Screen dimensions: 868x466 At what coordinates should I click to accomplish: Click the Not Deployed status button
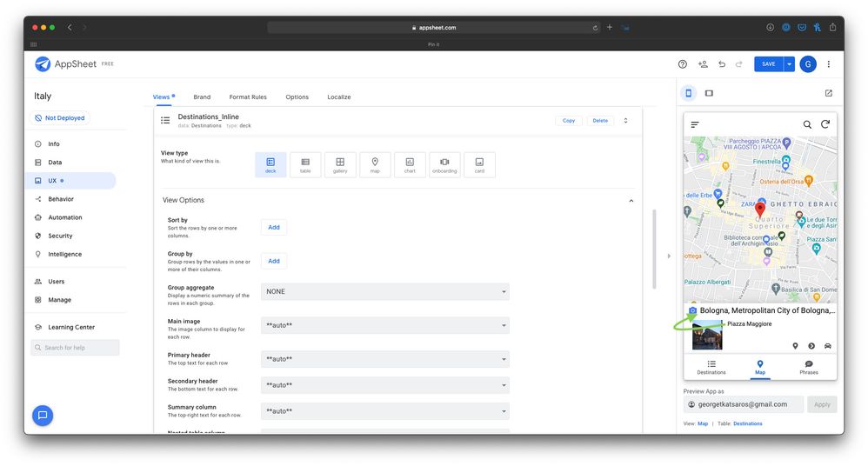(60, 118)
